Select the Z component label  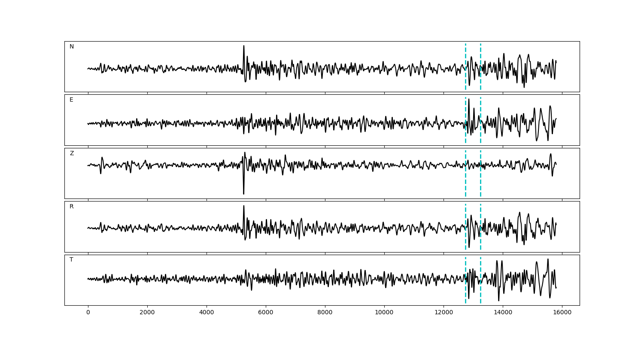tap(72, 153)
